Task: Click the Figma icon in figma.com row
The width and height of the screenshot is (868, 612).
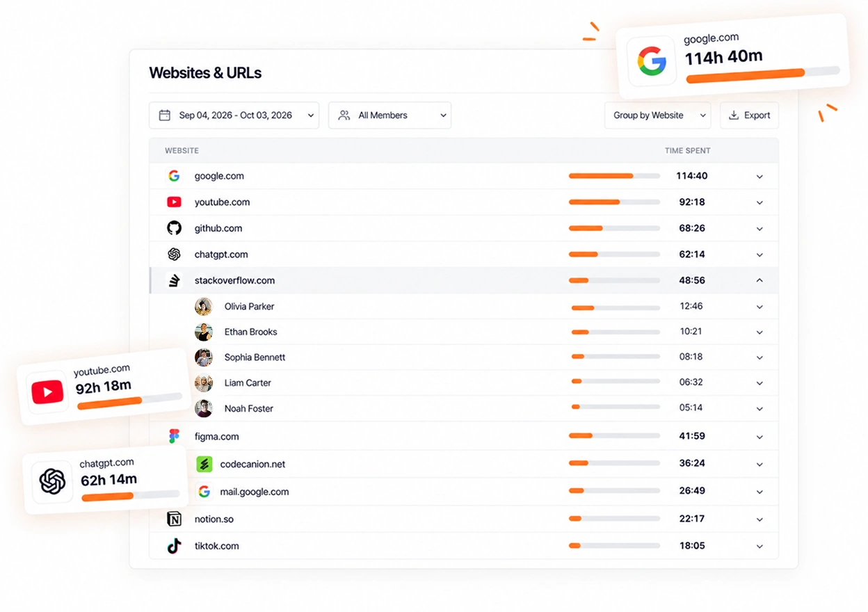Action: point(174,437)
